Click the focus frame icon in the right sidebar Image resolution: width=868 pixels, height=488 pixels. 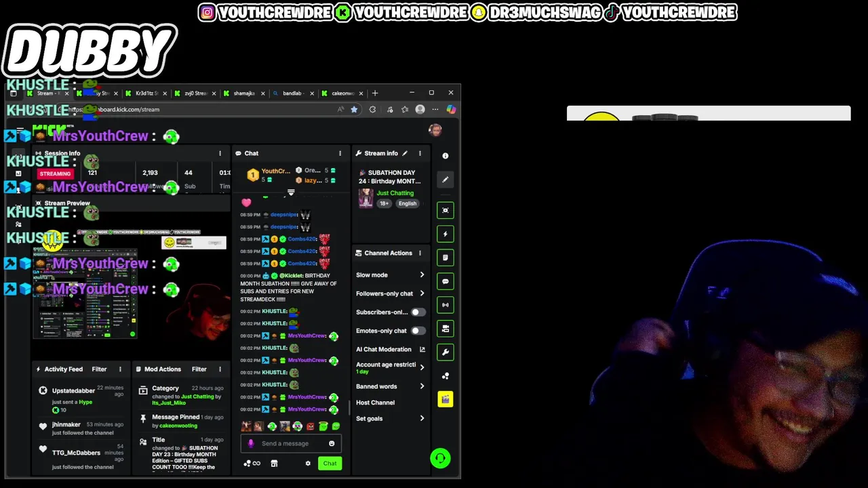446,210
